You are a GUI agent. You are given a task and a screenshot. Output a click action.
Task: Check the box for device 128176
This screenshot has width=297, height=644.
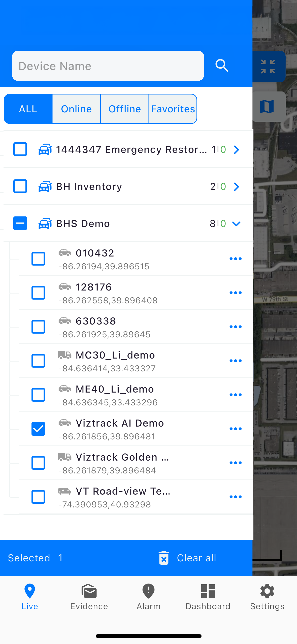point(38,293)
